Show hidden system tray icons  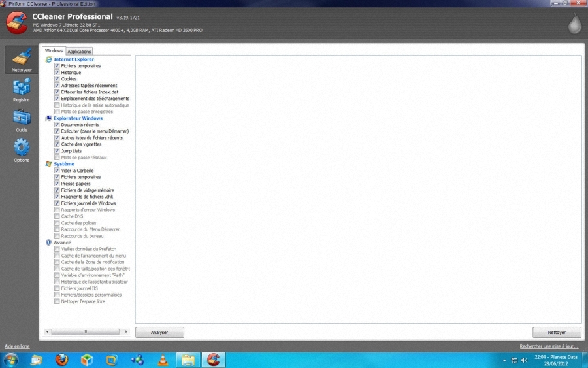click(504, 361)
